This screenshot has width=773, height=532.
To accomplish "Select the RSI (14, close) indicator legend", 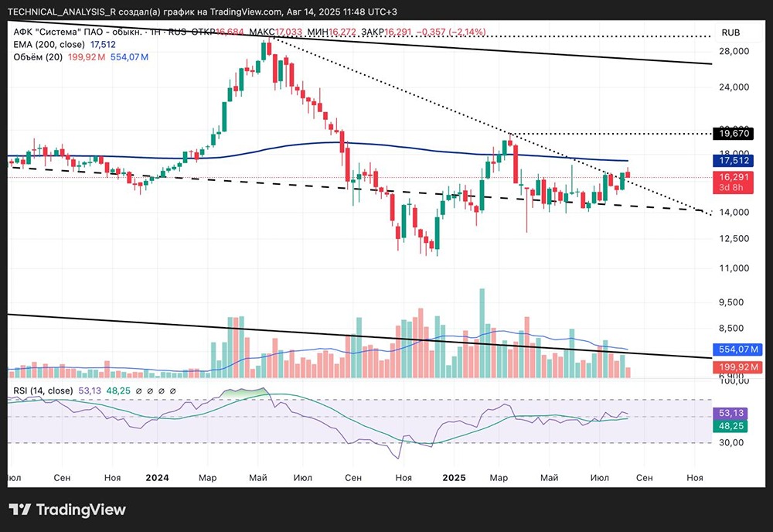I will click(43, 391).
